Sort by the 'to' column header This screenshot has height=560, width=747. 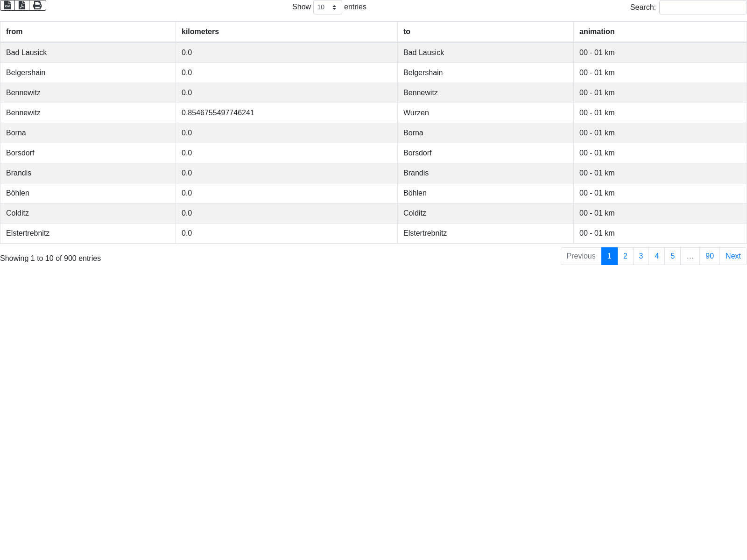(x=407, y=32)
